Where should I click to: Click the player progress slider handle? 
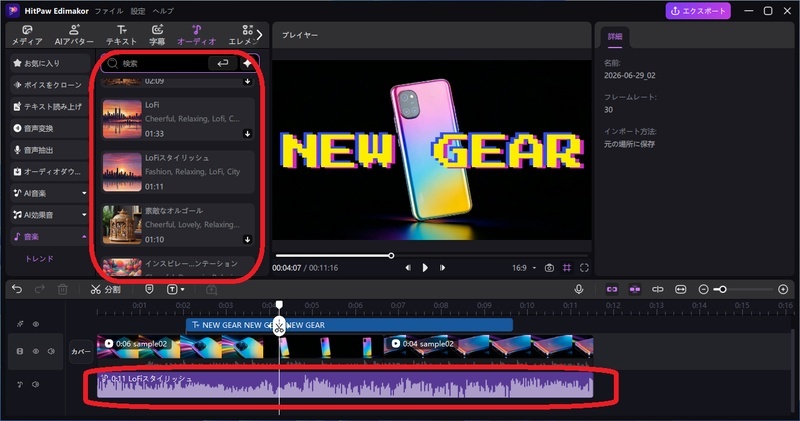point(391,255)
